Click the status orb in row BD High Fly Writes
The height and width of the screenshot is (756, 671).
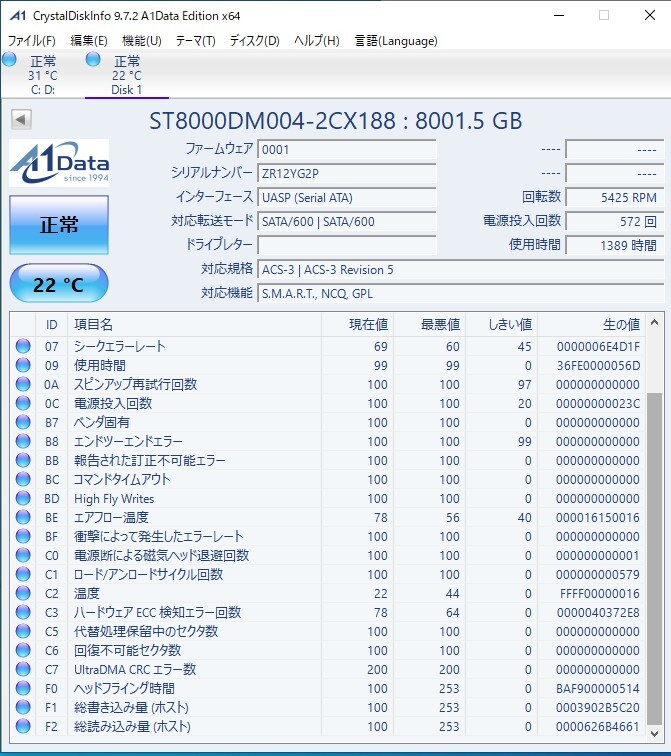click(23, 498)
